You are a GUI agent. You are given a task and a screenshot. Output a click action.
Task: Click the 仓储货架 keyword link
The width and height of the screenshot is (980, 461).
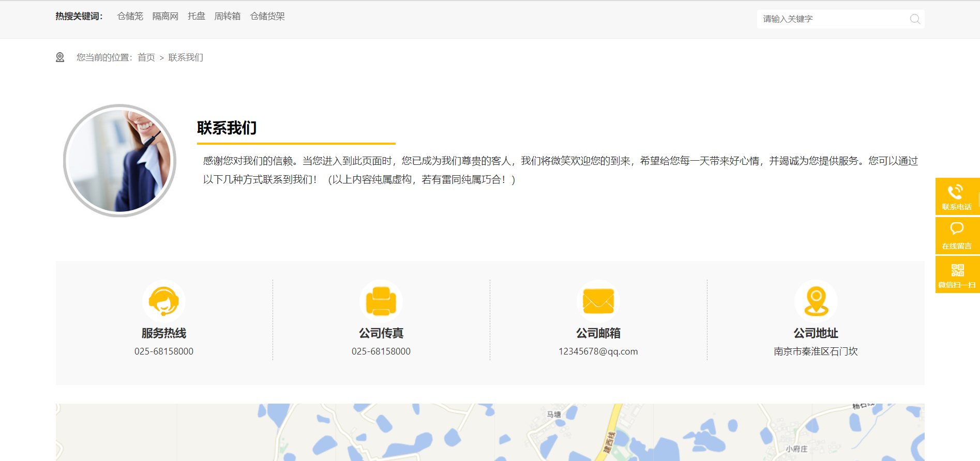click(267, 17)
